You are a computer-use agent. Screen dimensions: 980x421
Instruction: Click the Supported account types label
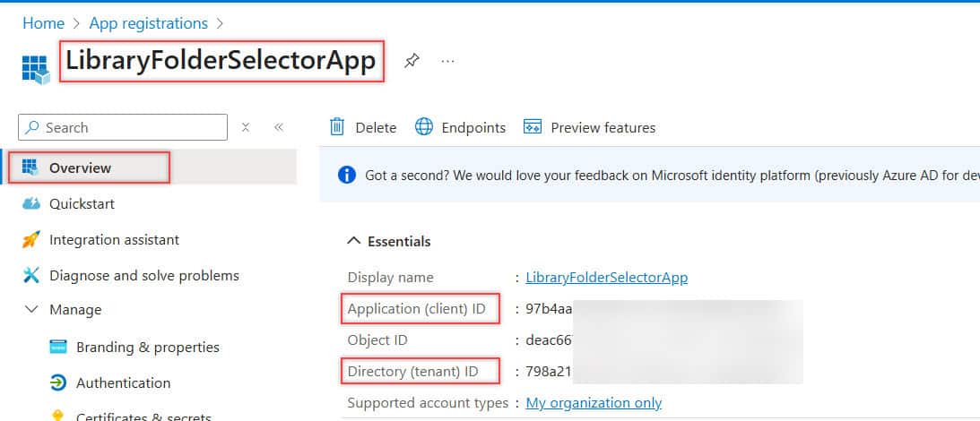[x=428, y=403]
